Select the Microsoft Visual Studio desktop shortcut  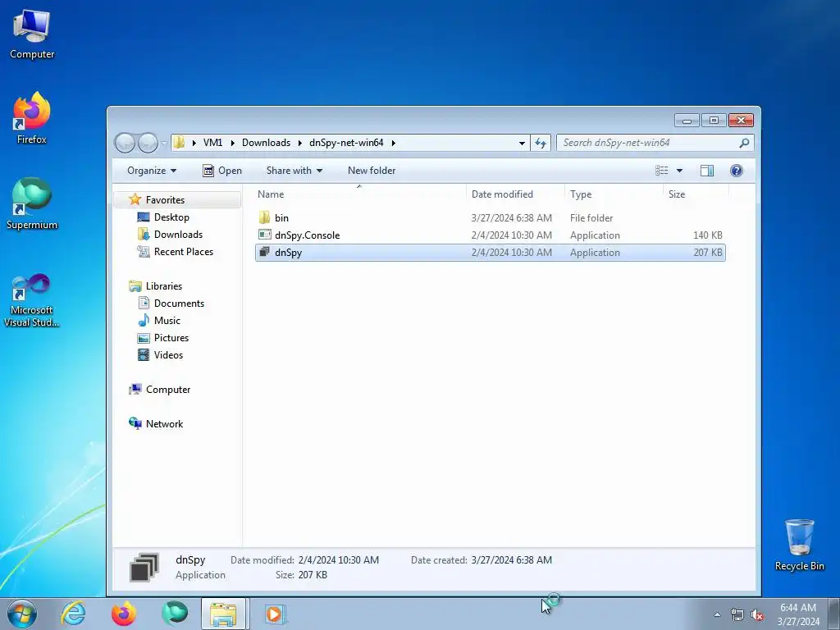click(32, 300)
